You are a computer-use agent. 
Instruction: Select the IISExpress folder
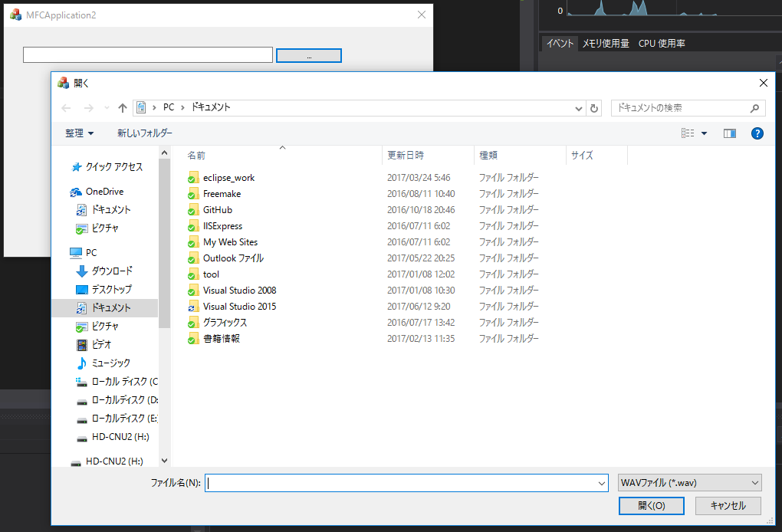tap(222, 226)
